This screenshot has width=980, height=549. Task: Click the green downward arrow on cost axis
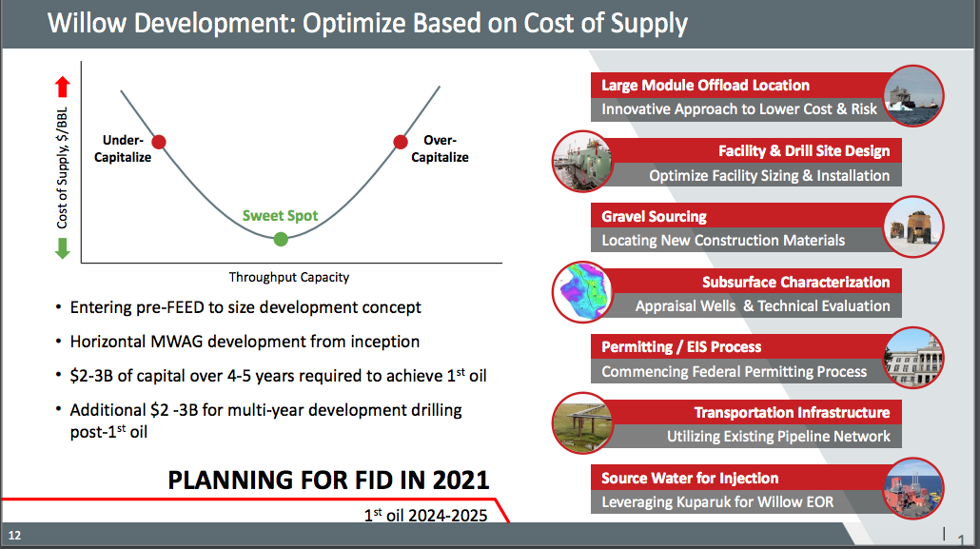[63, 248]
